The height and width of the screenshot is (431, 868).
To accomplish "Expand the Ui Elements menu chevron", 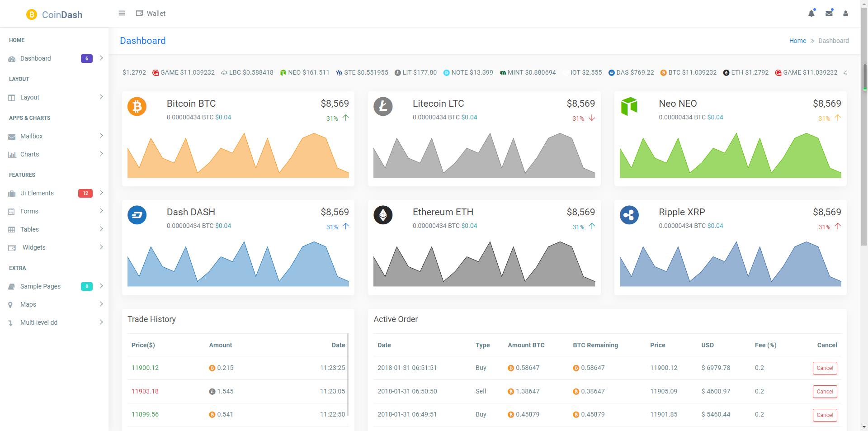I will 101,193.
